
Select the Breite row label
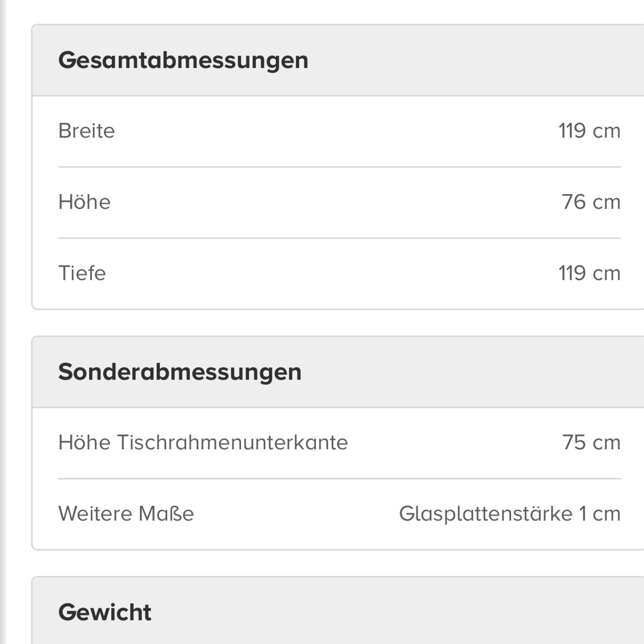(x=87, y=131)
